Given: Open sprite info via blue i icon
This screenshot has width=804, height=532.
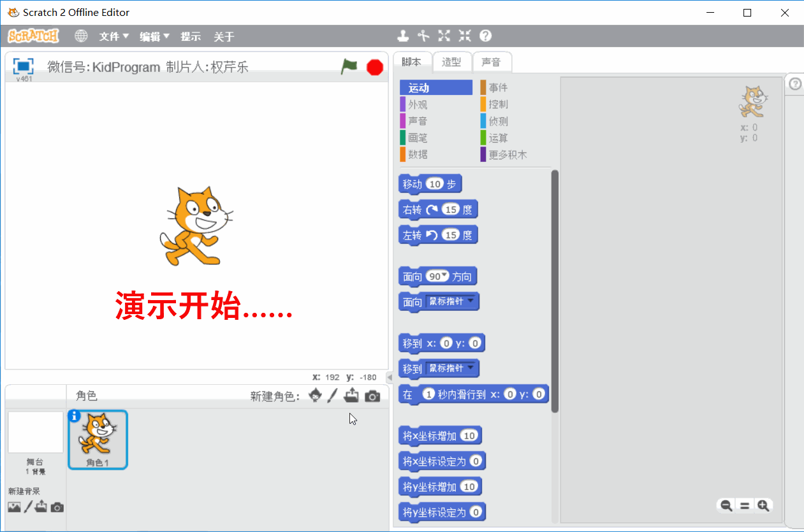Looking at the screenshot, I should (74, 415).
